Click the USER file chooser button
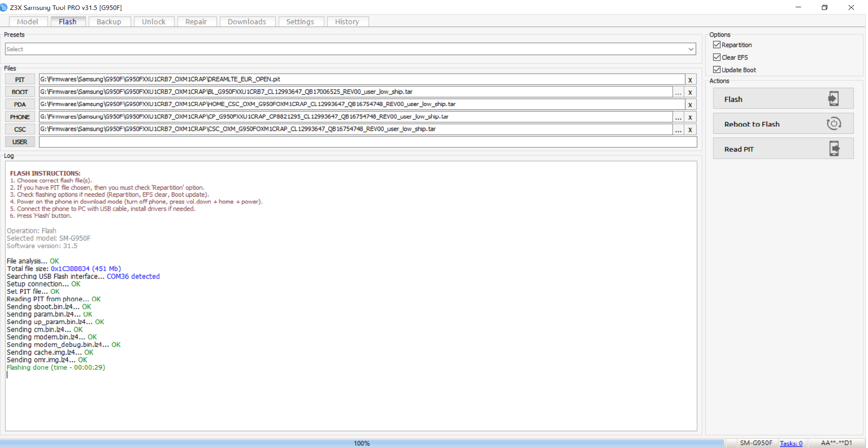The image size is (868, 448). click(20, 142)
